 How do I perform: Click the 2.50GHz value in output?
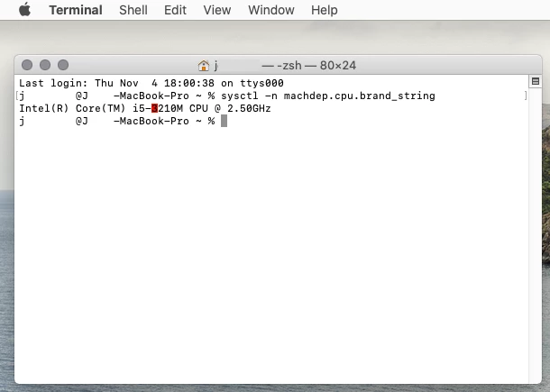coord(249,108)
